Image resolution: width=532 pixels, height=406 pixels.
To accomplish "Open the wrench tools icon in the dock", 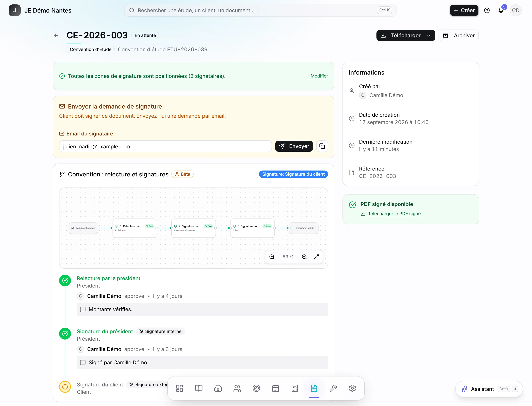I will [x=333, y=388].
